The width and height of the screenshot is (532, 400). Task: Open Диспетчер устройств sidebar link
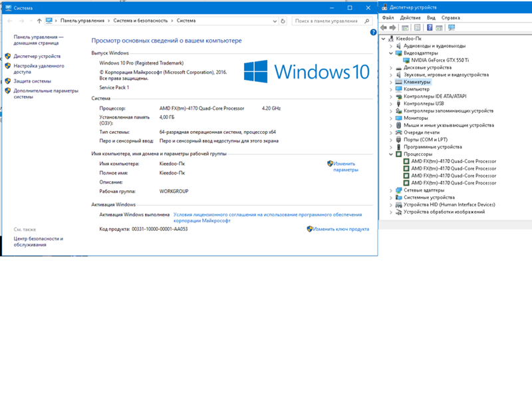pos(37,57)
